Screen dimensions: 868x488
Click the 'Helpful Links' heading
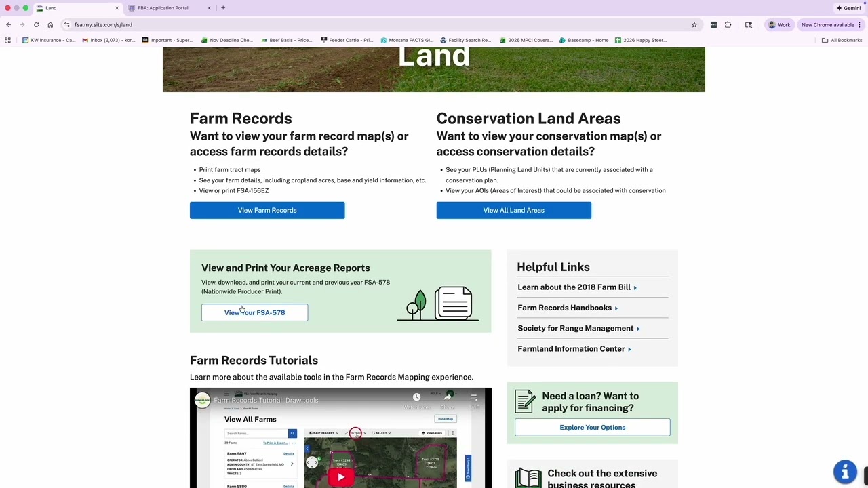(553, 267)
